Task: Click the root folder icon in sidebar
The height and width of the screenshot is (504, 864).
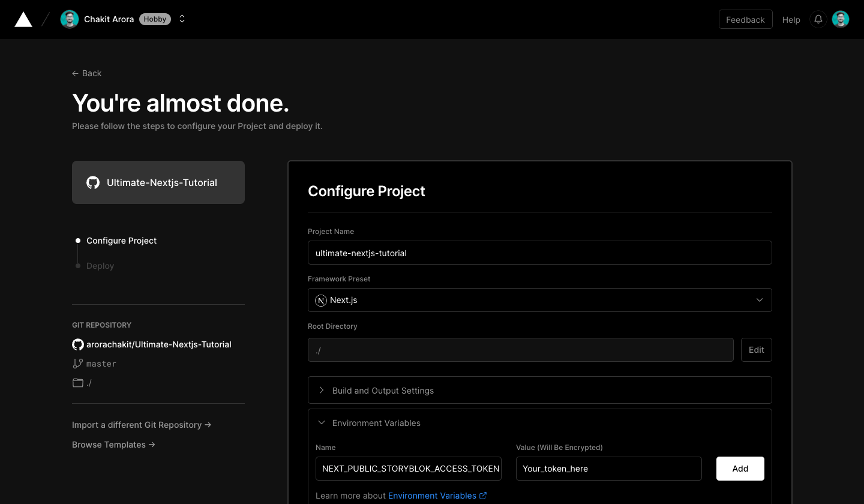Action: pyautogui.click(x=78, y=383)
